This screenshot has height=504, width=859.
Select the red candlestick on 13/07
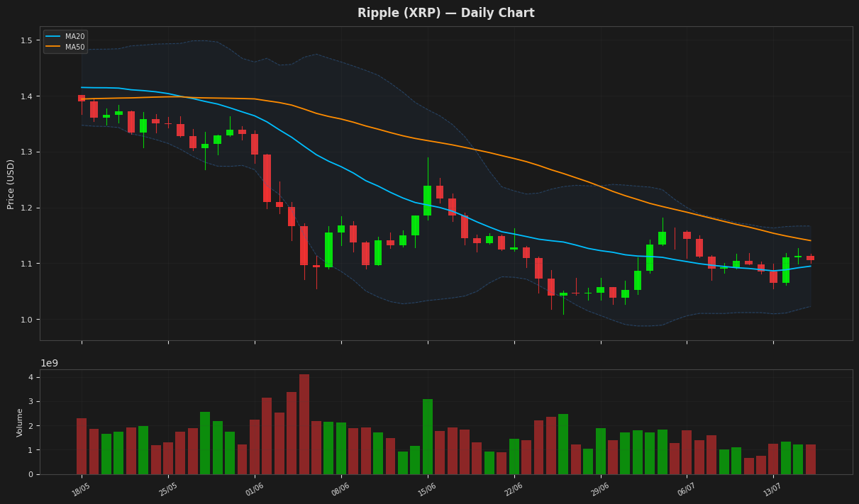point(773,277)
